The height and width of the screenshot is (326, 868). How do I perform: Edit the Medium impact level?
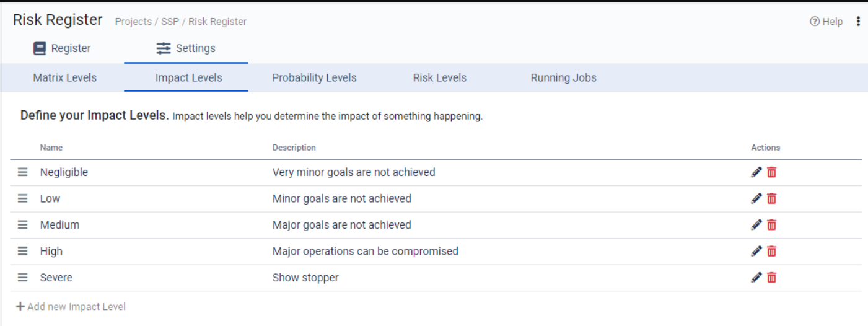click(x=756, y=225)
